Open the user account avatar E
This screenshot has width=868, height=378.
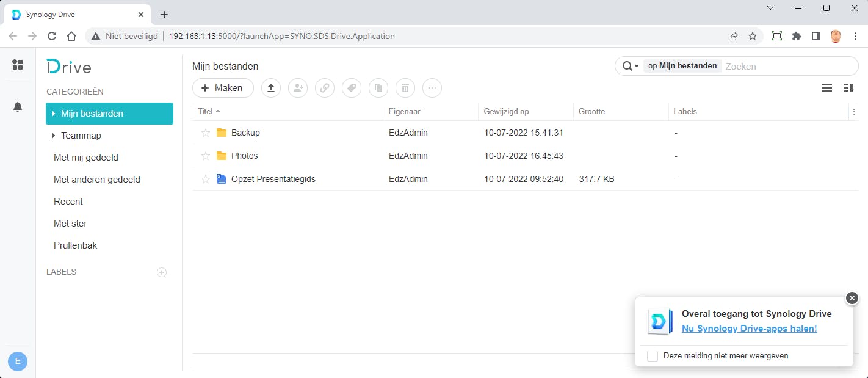(18, 361)
